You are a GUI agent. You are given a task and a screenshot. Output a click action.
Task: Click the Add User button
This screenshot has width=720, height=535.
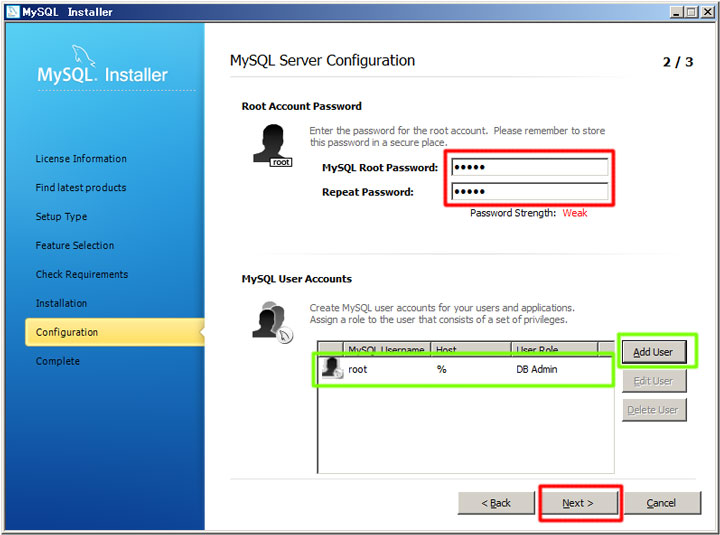pyautogui.click(x=654, y=352)
